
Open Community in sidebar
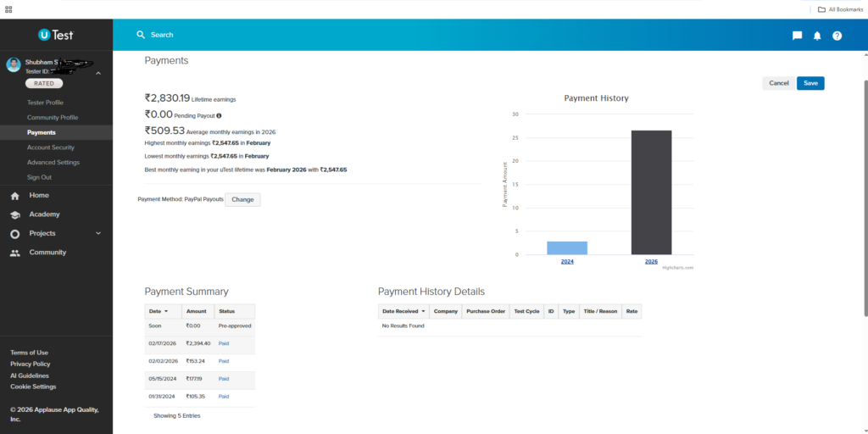click(x=47, y=253)
